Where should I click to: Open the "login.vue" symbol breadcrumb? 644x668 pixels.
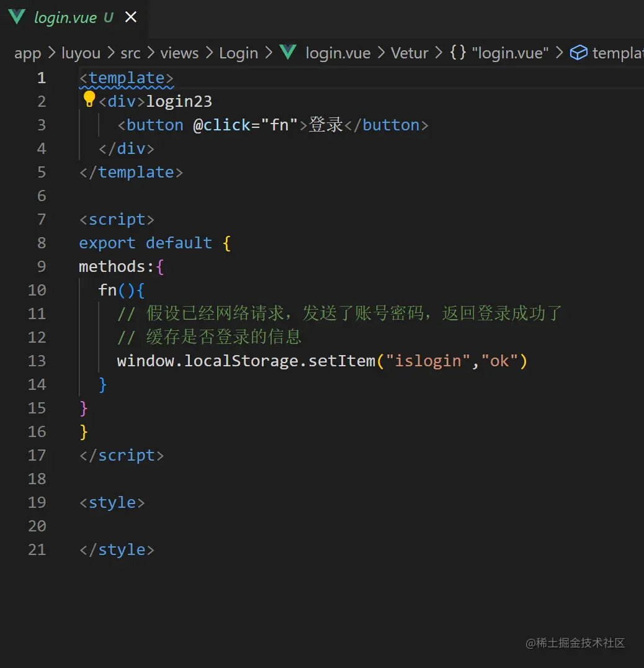click(x=510, y=53)
